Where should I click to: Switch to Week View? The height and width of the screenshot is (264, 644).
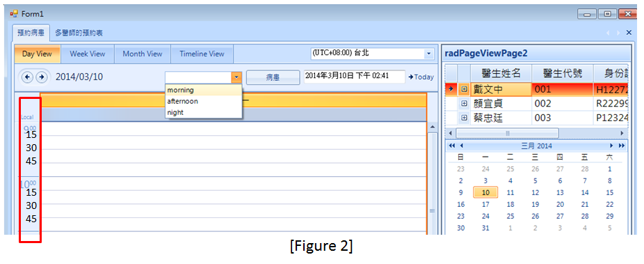[87, 54]
